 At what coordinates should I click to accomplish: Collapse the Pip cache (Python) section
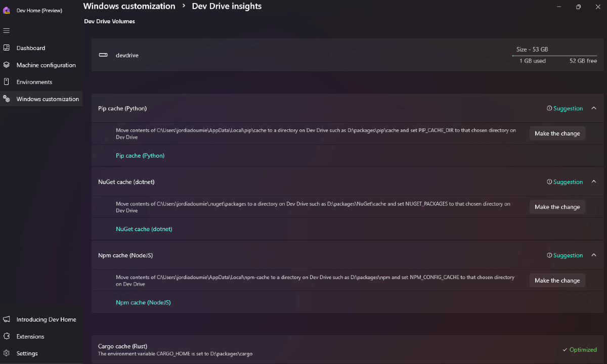click(x=594, y=108)
